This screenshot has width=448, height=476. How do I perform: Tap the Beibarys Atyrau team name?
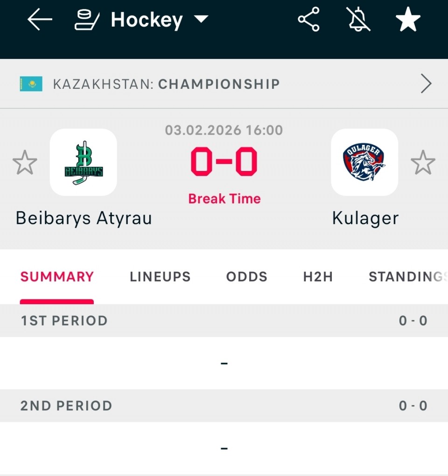(x=84, y=218)
